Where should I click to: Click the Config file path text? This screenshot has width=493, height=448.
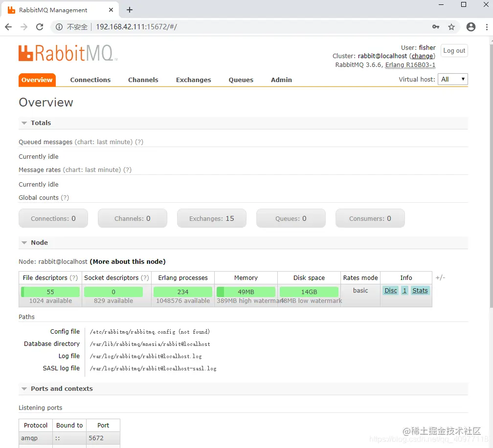pyautogui.click(x=150, y=332)
